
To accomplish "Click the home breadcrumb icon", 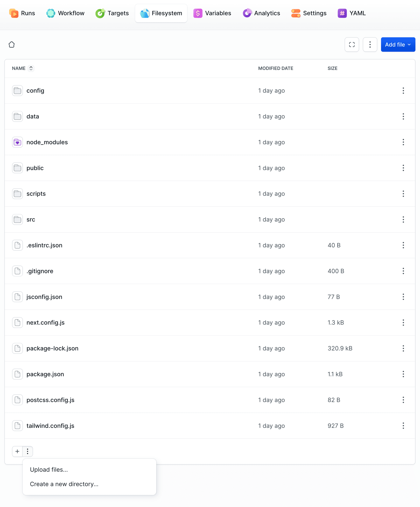I will (12, 44).
